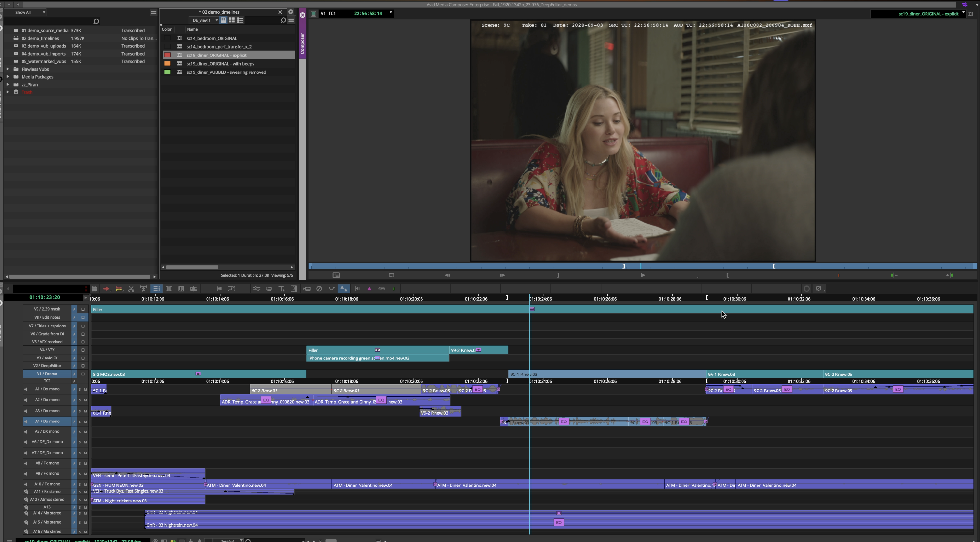Open the Effect Mode sliders icon
This screenshot has height=542, width=980.
pyautogui.click(x=257, y=289)
